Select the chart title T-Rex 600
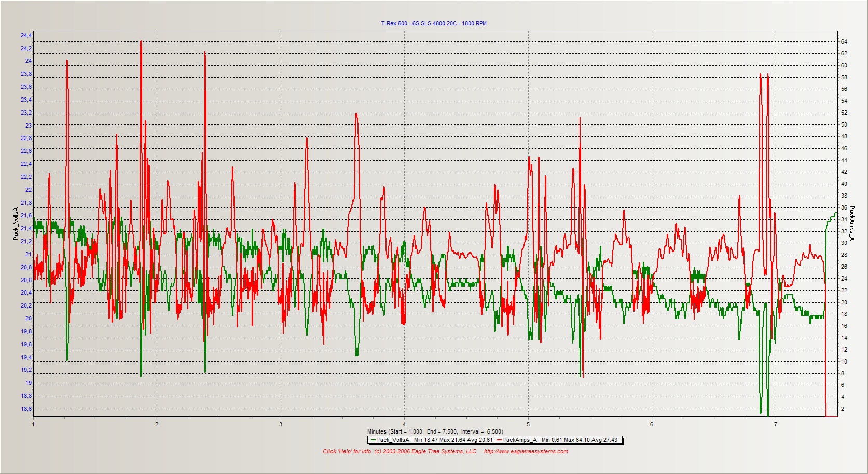 434,23
